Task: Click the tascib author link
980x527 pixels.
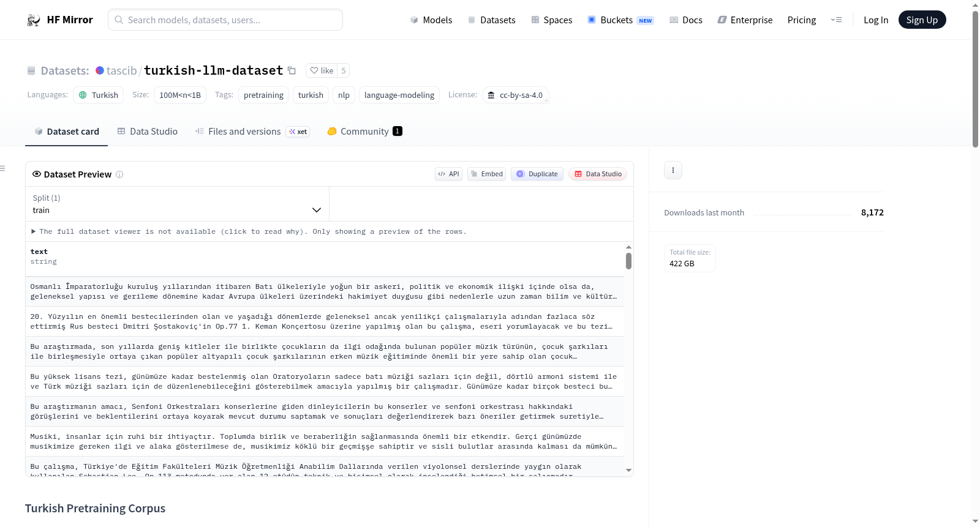Action: (x=121, y=70)
